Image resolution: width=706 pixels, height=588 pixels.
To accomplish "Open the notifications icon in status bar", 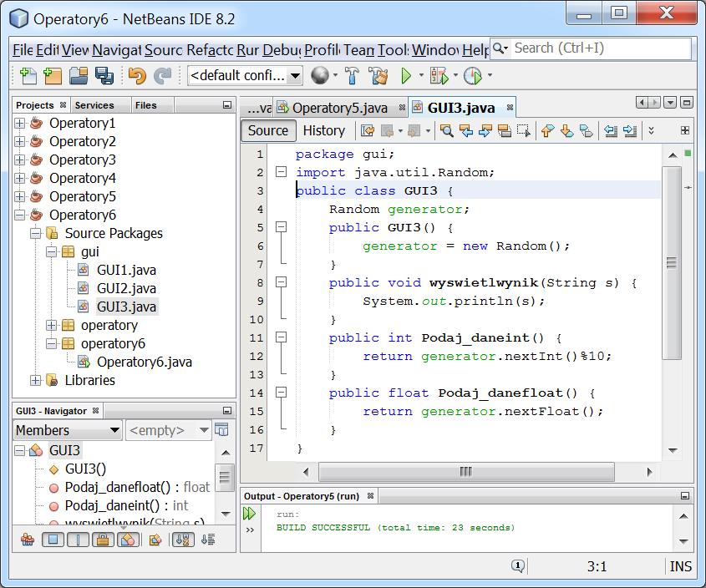I will click(x=518, y=566).
